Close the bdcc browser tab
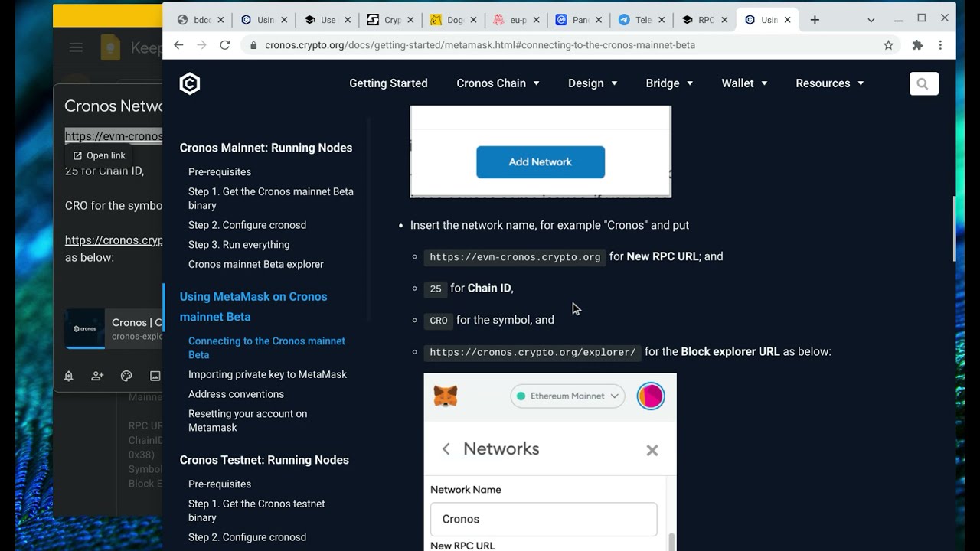The height and width of the screenshot is (551, 980). pos(221,20)
